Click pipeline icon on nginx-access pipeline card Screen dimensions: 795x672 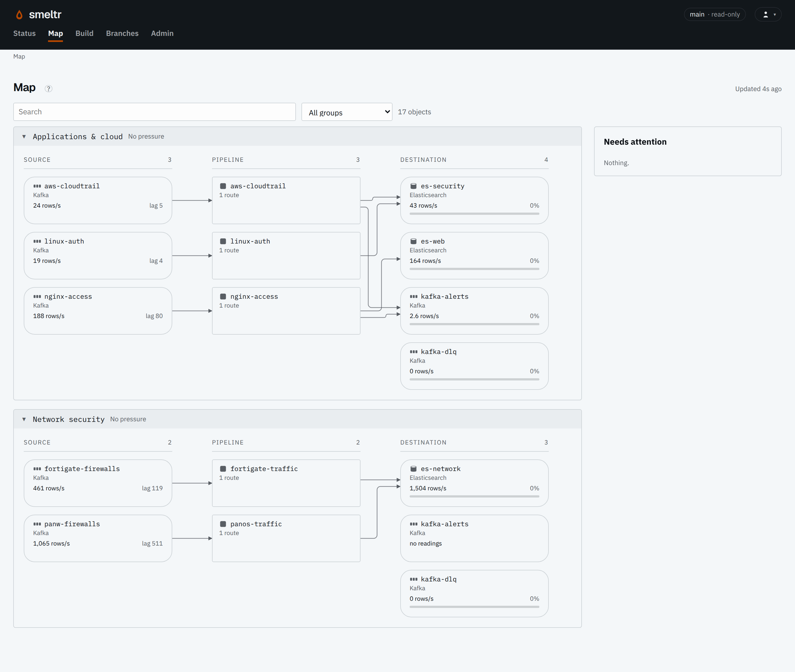(x=223, y=297)
